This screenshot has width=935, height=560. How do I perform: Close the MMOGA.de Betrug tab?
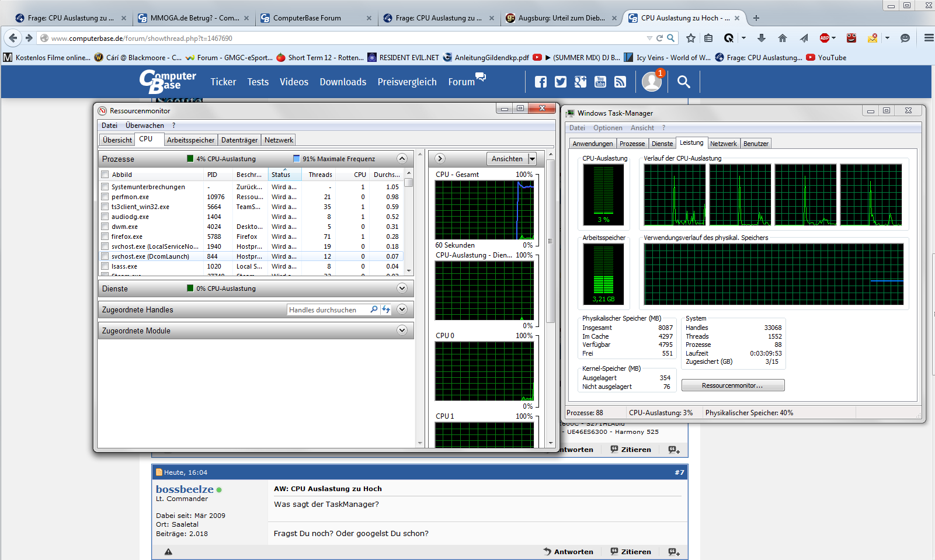pos(246,18)
